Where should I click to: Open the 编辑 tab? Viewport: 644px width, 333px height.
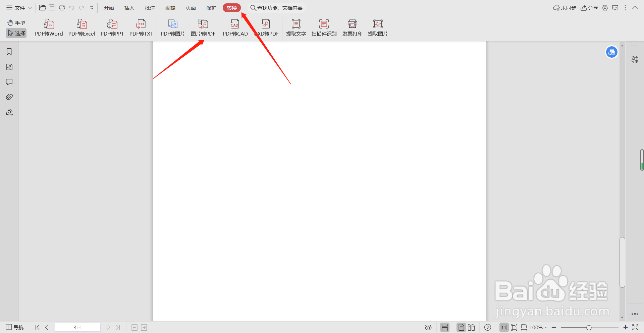click(170, 8)
